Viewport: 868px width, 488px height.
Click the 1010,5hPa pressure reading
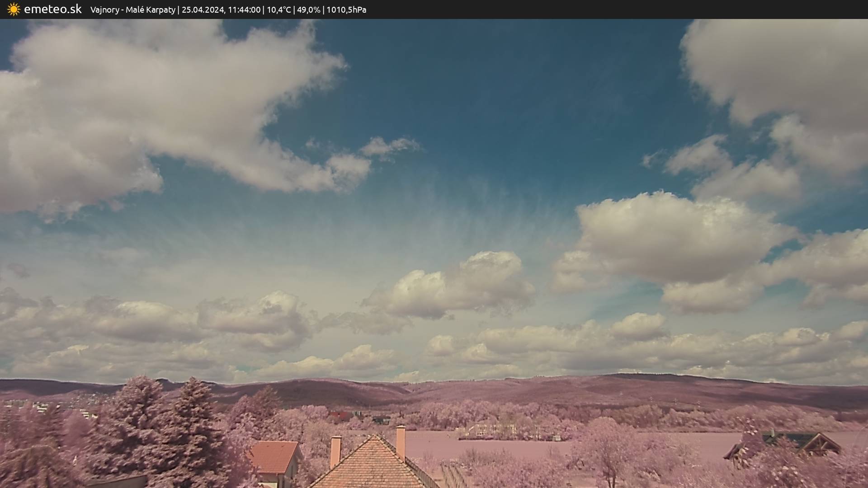(x=346, y=10)
